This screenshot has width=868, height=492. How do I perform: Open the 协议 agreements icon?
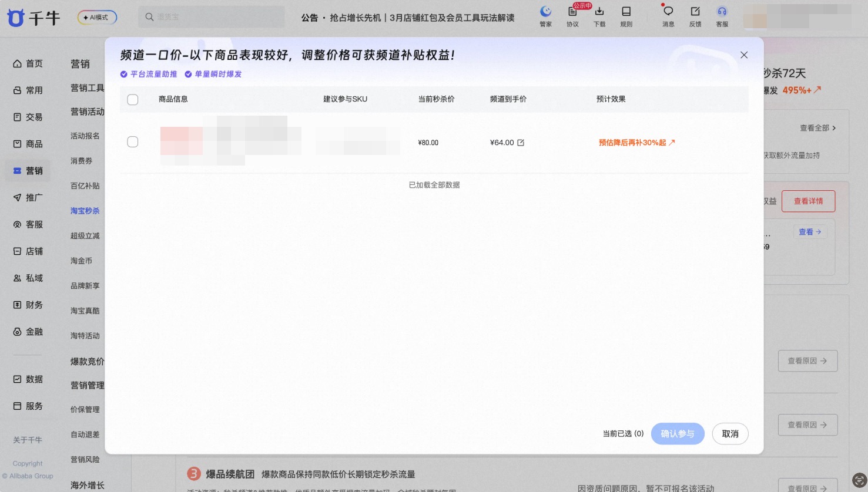tap(572, 16)
